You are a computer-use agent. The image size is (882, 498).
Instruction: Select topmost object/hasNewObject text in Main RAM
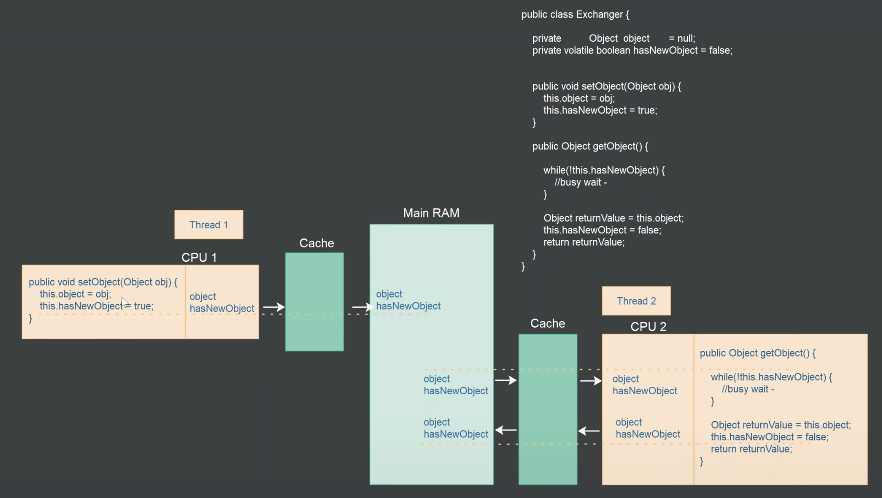[x=408, y=300]
